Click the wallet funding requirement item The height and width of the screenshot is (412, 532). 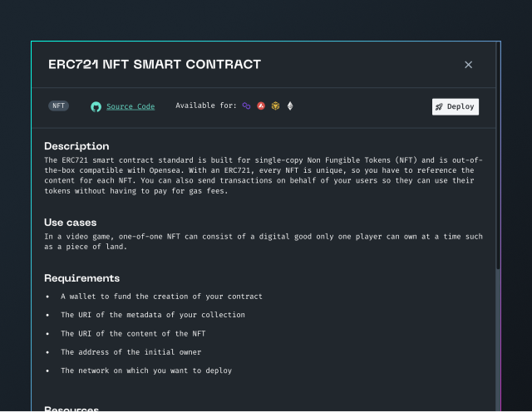[161, 297]
